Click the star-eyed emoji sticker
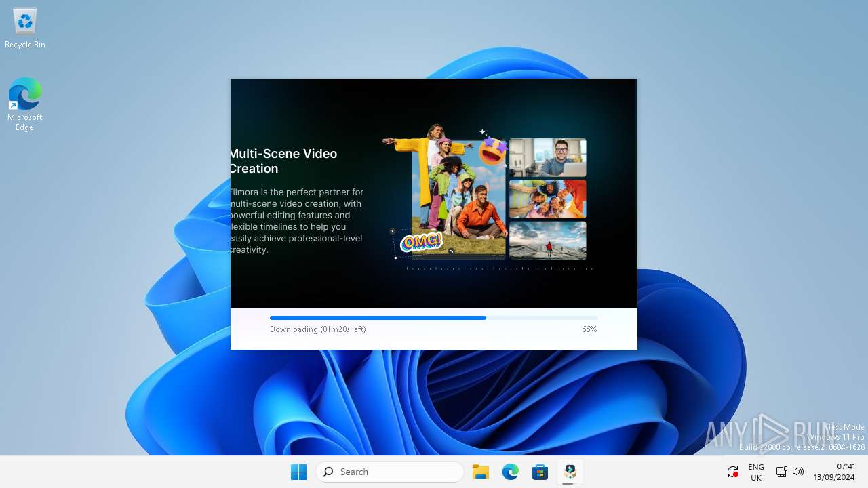The image size is (868, 488). (493, 150)
